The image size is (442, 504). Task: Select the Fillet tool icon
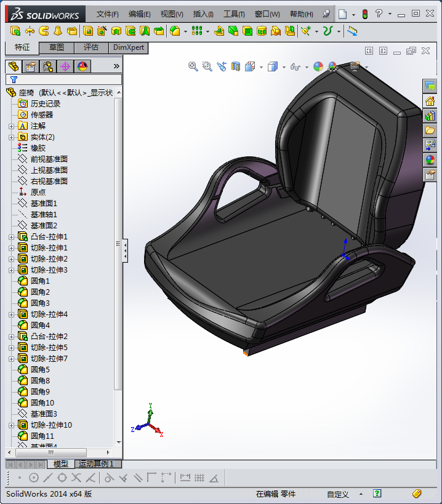click(175, 31)
